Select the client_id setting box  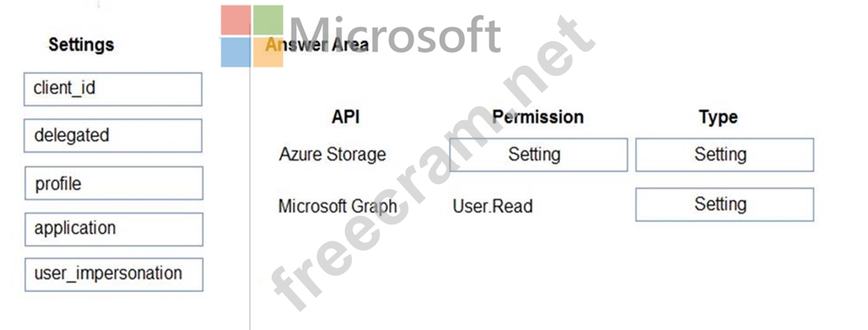tap(113, 89)
